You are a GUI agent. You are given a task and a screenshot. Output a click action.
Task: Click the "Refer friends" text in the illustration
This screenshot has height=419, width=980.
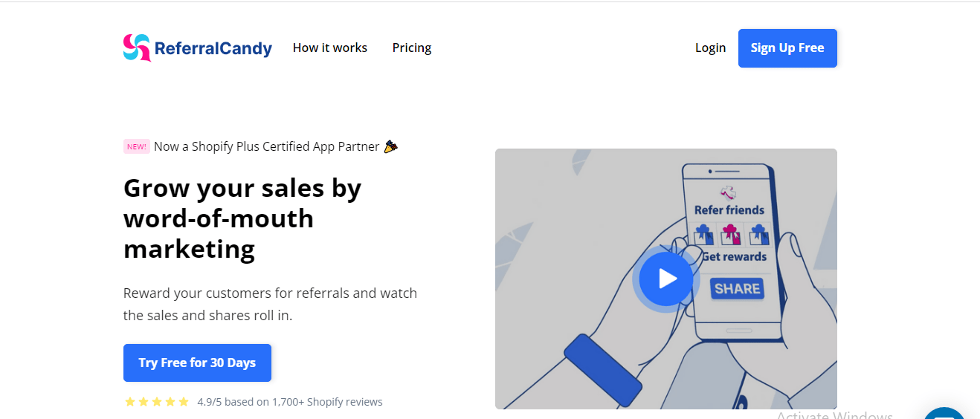tap(729, 210)
